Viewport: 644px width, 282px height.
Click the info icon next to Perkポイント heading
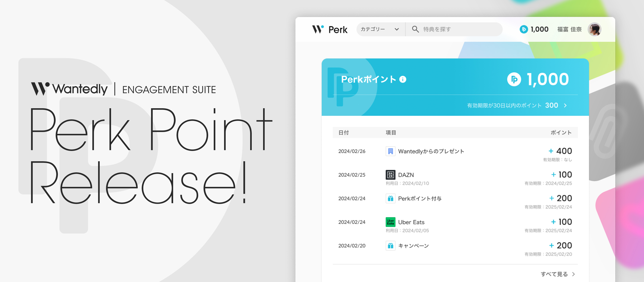403,80
